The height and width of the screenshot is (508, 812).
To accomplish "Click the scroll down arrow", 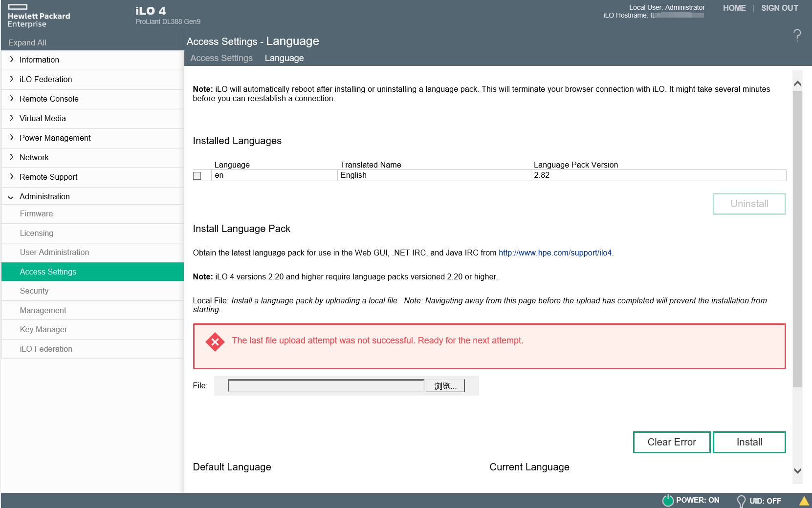I will coord(797,471).
